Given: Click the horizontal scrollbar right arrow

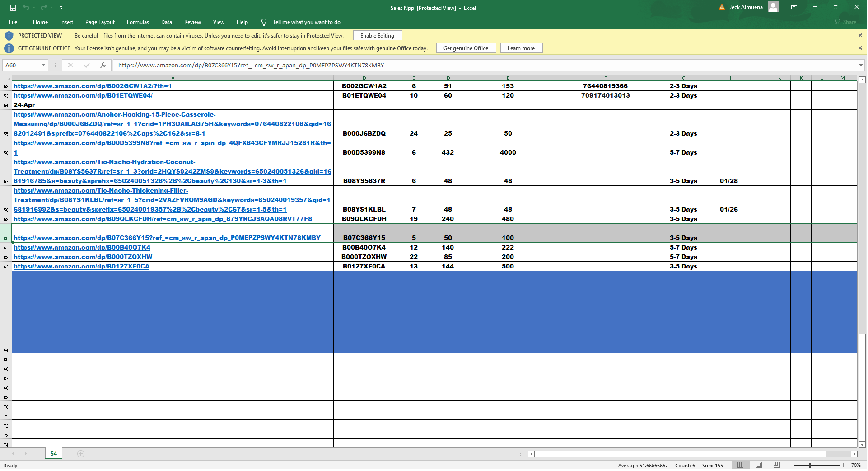Looking at the screenshot, I should 854,454.
